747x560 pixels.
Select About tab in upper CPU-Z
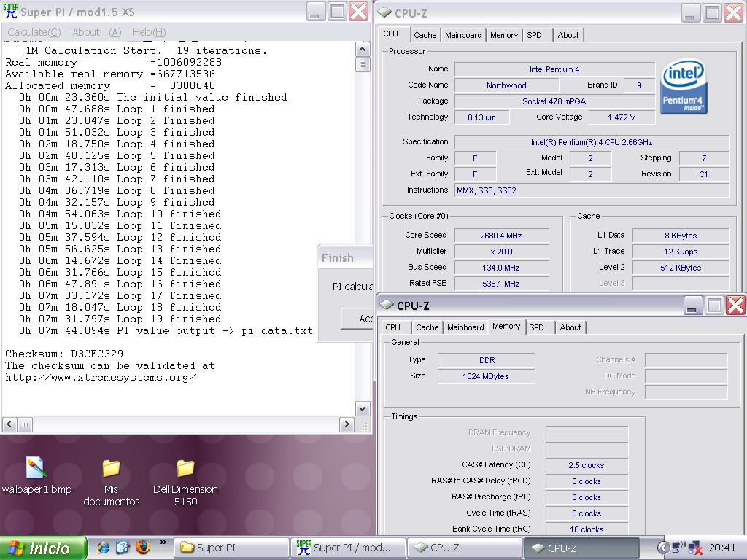[568, 35]
